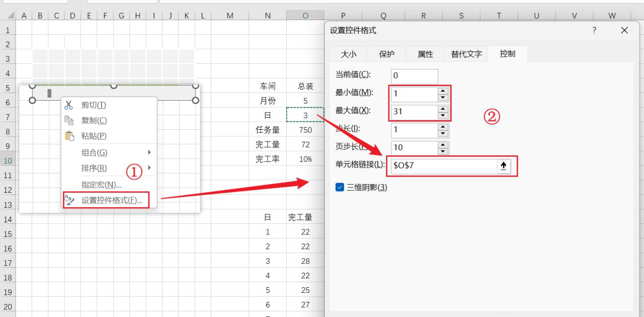Click the 日 table header cell in row 14
This screenshot has width=644, height=317.
pyautogui.click(x=268, y=217)
